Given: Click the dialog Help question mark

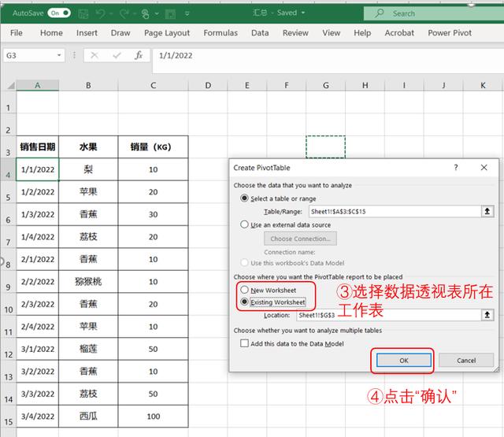Looking at the screenshot, I should point(456,168).
